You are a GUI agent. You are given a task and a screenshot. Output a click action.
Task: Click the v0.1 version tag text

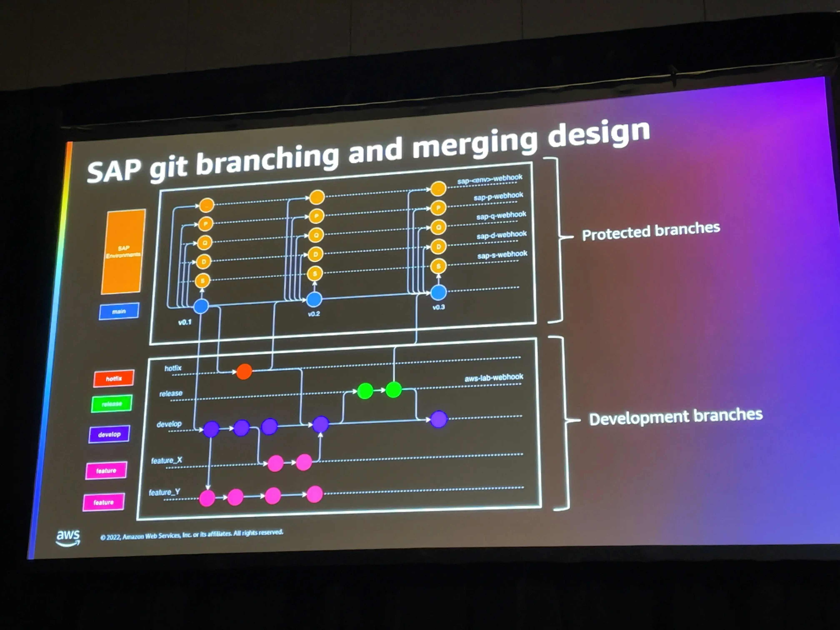[185, 322]
